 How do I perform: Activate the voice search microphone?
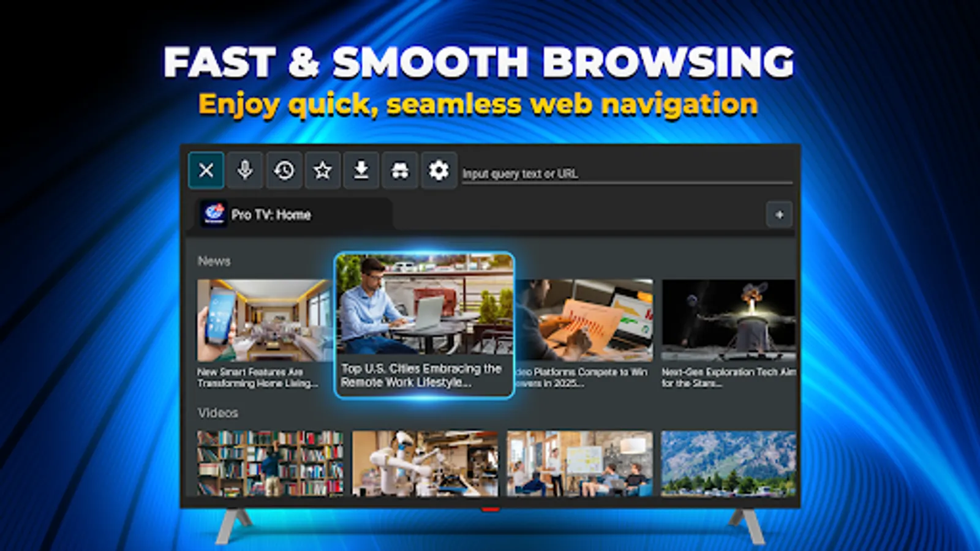tap(245, 171)
